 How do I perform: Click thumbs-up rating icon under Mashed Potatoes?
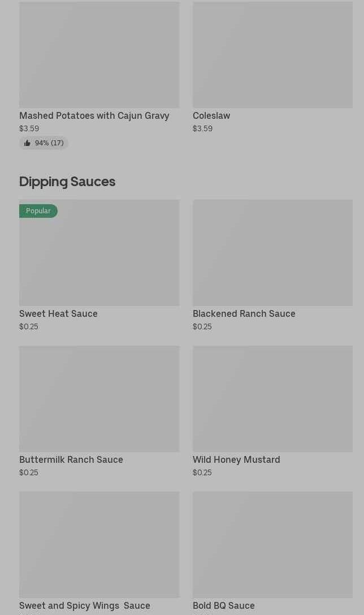pos(27,143)
